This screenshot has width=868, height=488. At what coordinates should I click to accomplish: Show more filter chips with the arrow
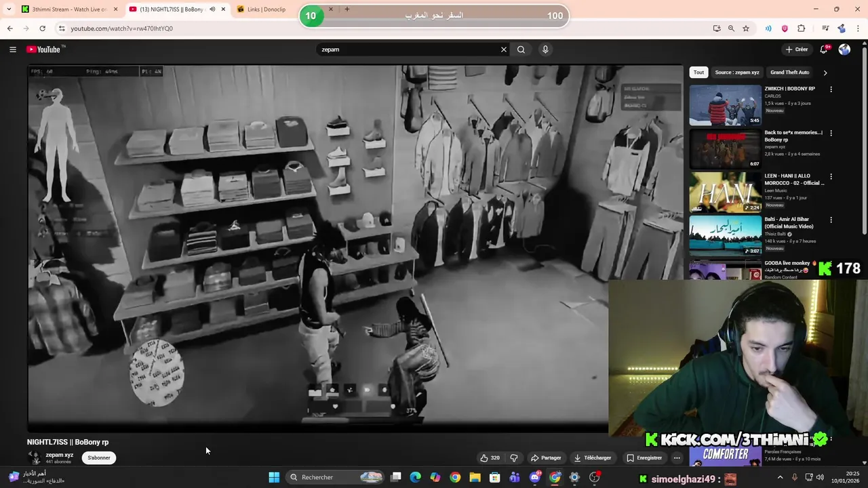pyautogui.click(x=825, y=73)
